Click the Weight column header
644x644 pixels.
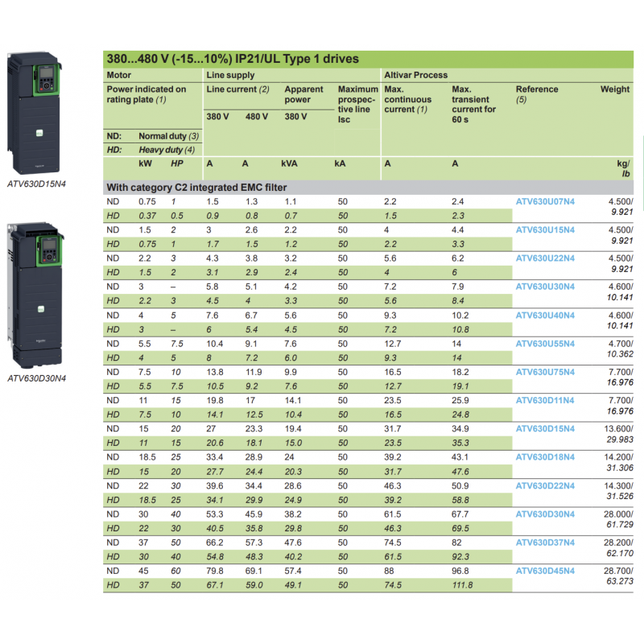point(614,89)
